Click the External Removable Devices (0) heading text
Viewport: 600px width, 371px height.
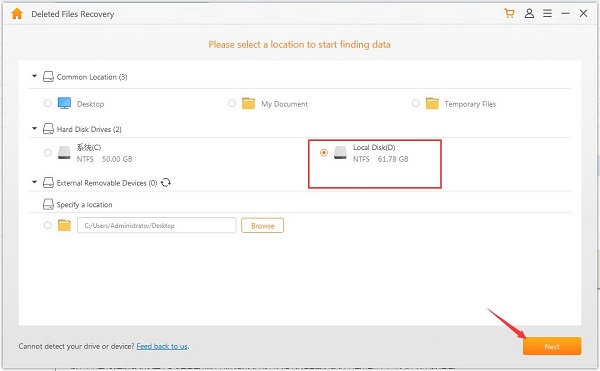pos(107,183)
